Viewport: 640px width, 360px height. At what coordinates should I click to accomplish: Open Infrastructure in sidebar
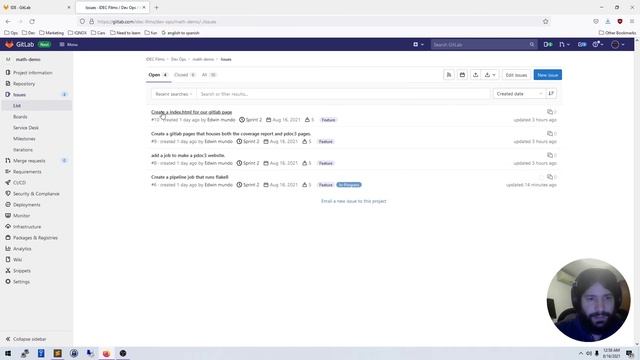[27, 227]
